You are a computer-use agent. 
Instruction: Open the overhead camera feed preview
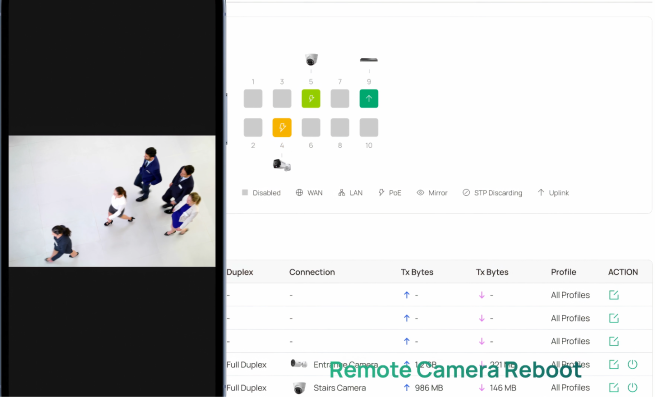pos(112,201)
